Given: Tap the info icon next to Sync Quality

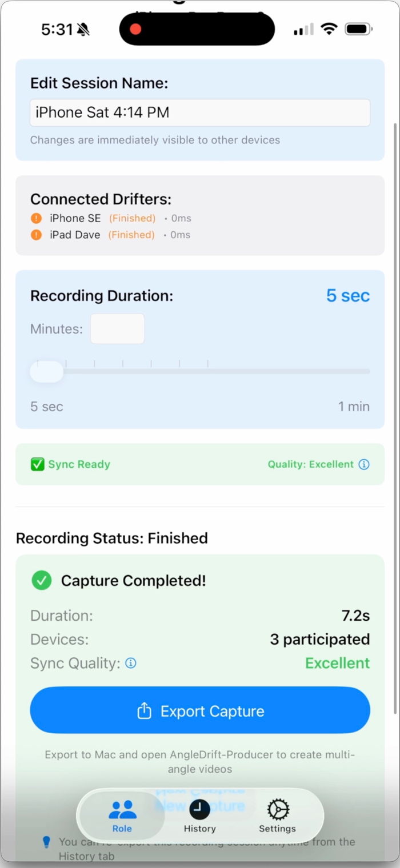Looking at the screenshot, I should point(131,663).
